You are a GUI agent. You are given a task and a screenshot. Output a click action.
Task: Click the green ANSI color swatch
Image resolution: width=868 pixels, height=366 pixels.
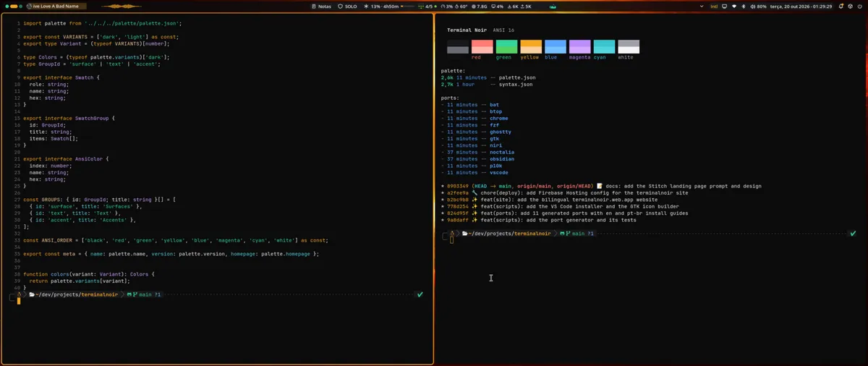pos(506,47)
